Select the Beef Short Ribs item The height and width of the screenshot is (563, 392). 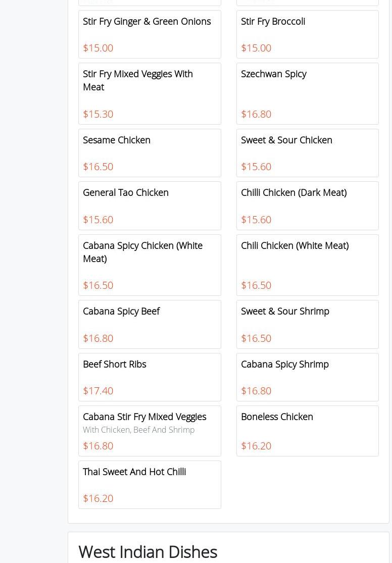[115, 365]
